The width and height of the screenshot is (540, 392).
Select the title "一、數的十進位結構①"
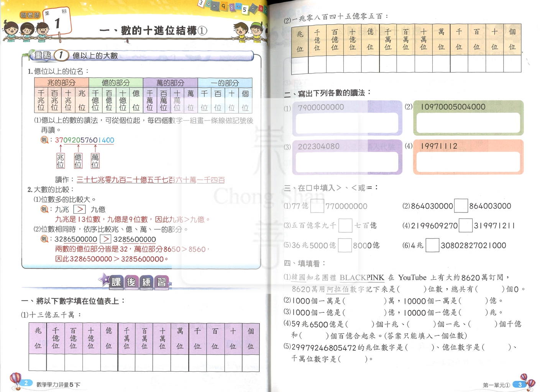coord(153,31)
